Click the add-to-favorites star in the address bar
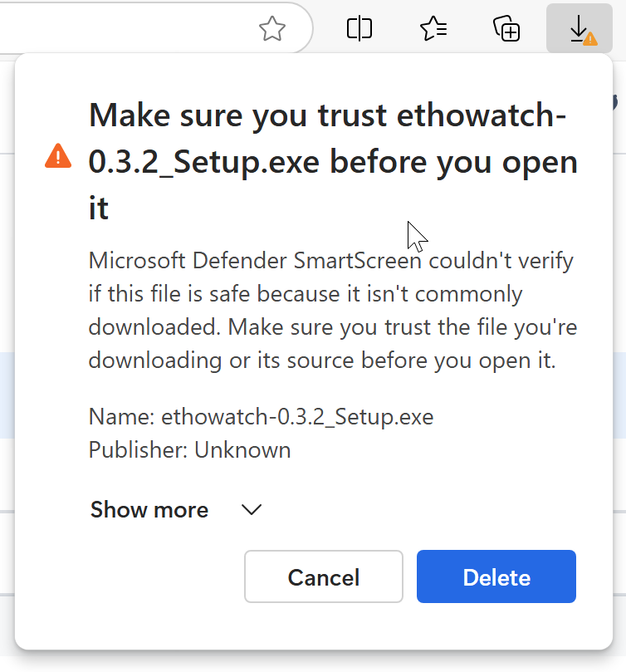The height and width of the screenshot is (672, 626). pos(271,29)
